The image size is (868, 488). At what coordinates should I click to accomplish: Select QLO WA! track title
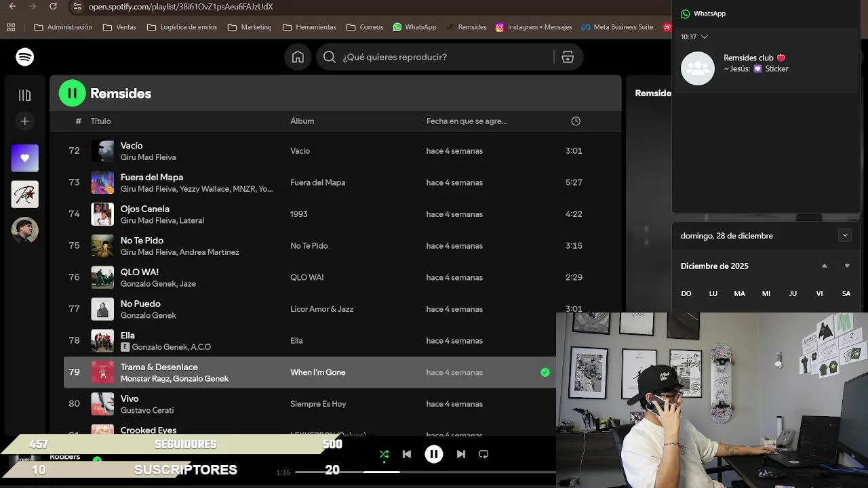tap(140, 272)
